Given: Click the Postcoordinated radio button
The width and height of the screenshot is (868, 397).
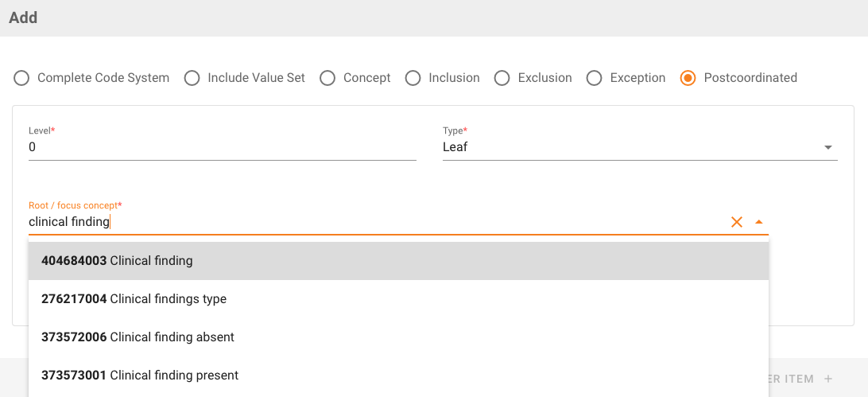Looking at the screenshot, I should pos(688,78).
